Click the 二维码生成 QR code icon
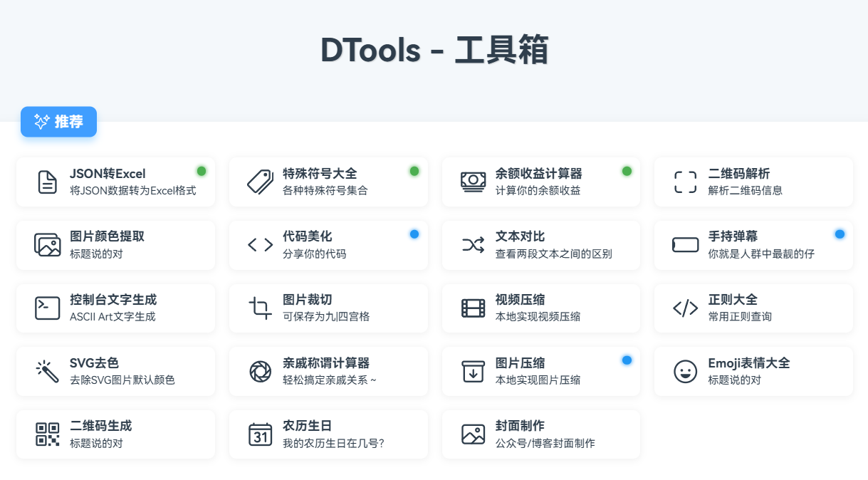868x480 pixels. (x=48, y=434)
